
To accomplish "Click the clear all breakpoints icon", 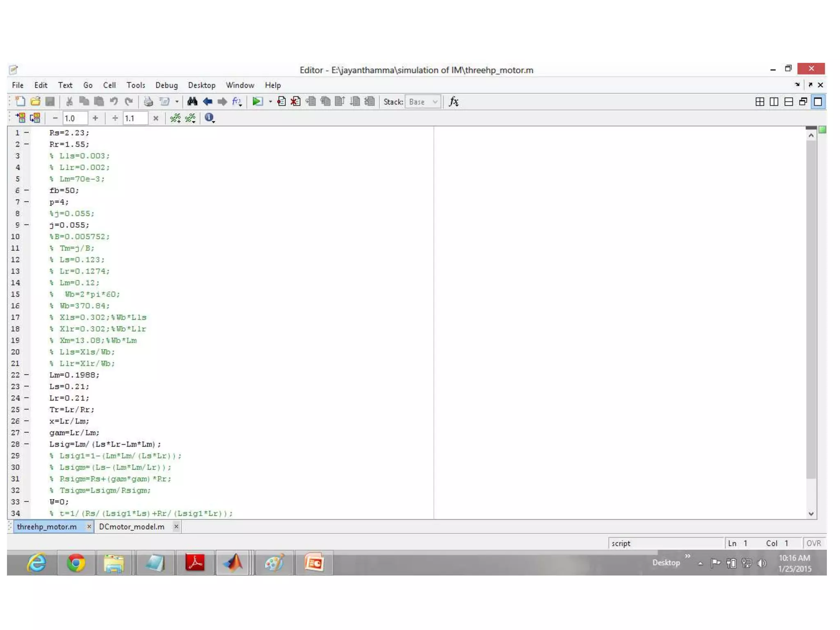I will [295, 102].
